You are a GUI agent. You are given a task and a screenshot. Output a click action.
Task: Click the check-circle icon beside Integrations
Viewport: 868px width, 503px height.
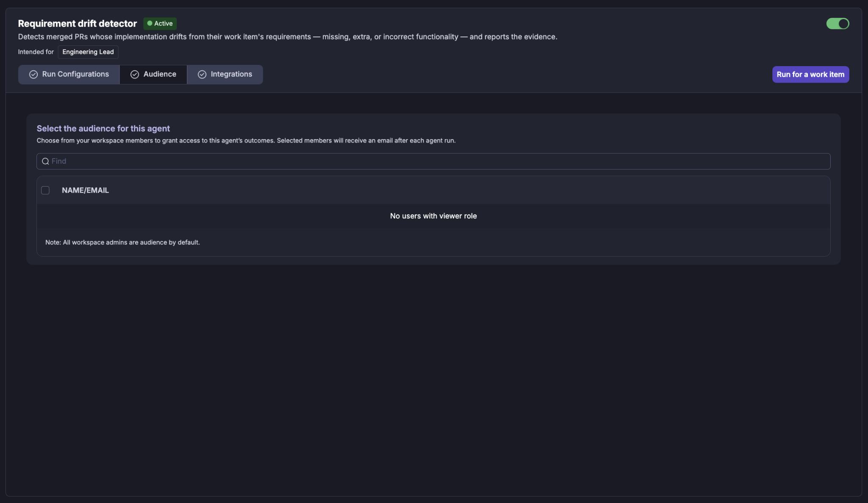click(202, 75)
